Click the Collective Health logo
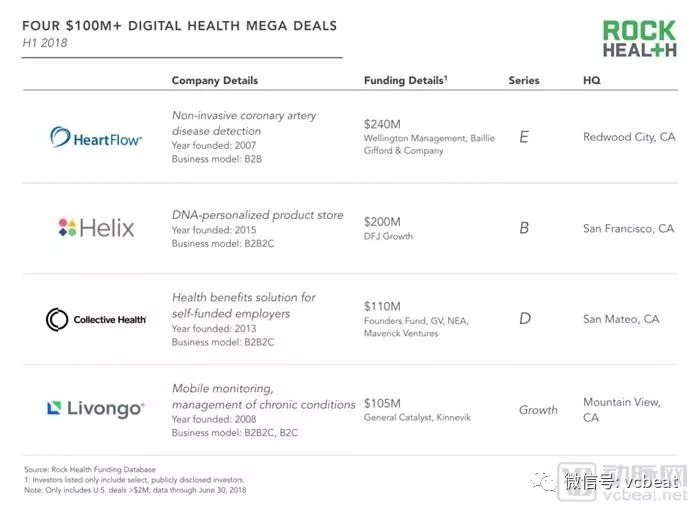The image size is (700, 512). tap(96, 319)
